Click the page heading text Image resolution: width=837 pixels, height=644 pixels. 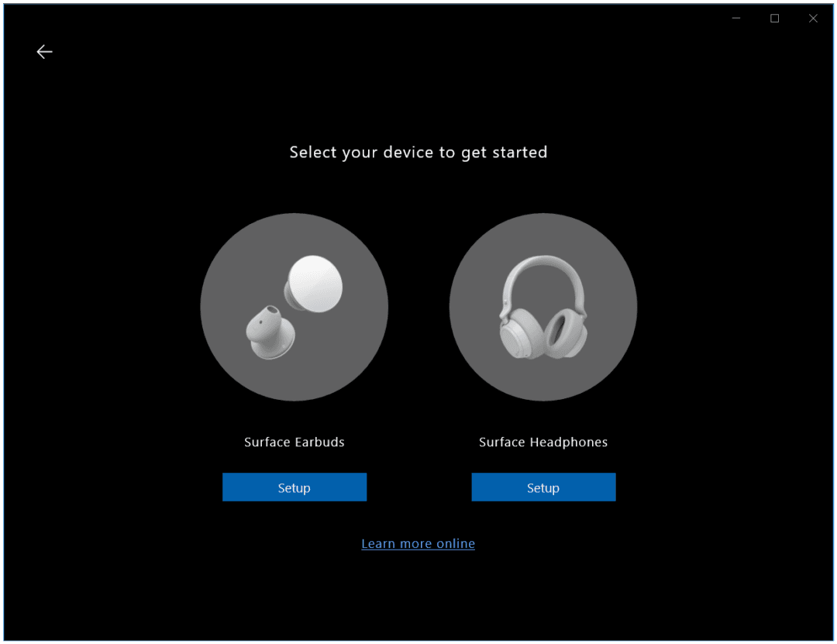pos(418,152)
